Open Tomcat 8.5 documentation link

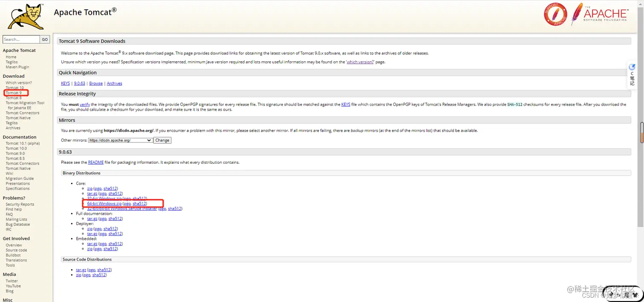point(15,159)
